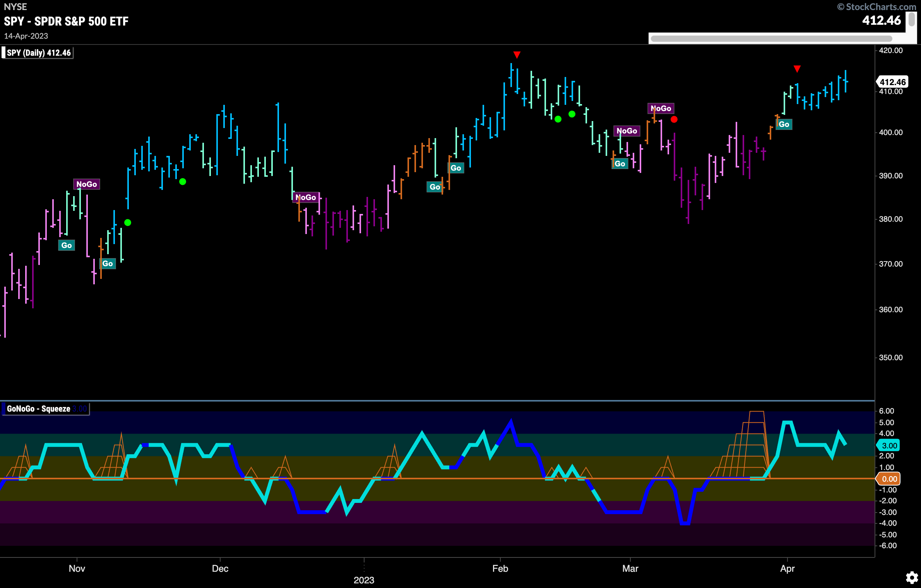Screen dimensions: 921x588
Task: Click the green circle marker in late November
Action: (x=183, y=181)
